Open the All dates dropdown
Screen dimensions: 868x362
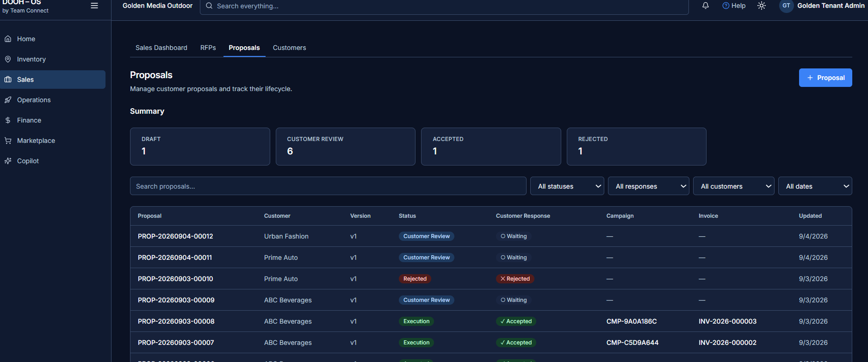(815, 186)
